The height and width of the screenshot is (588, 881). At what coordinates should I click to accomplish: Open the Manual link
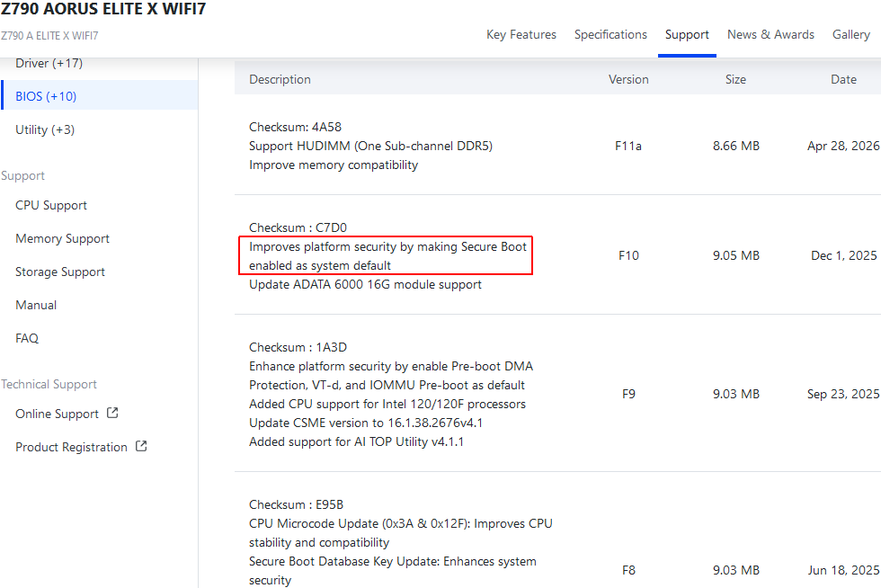[x=36, y=305]
